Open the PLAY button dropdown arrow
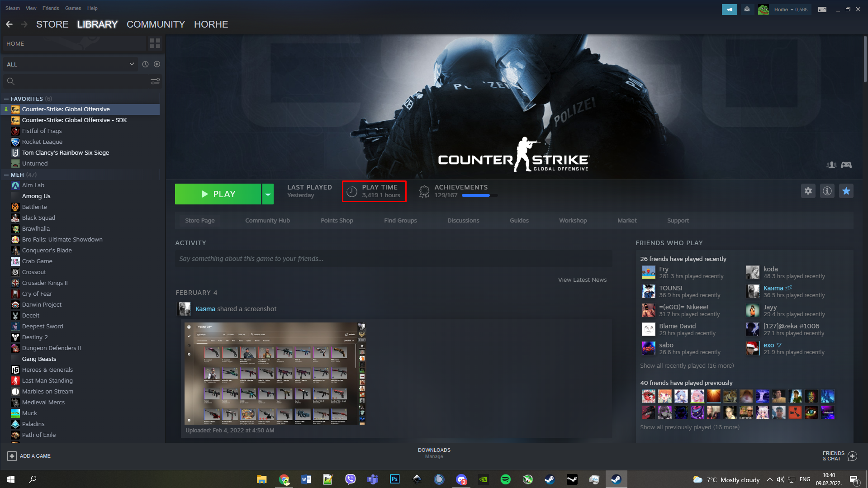This screenshot has height=488, width=868. pos(268,194)
